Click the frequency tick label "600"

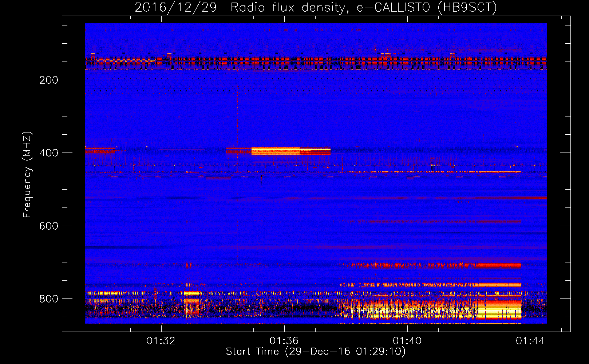pyautogui.click(x=49, y=226)
